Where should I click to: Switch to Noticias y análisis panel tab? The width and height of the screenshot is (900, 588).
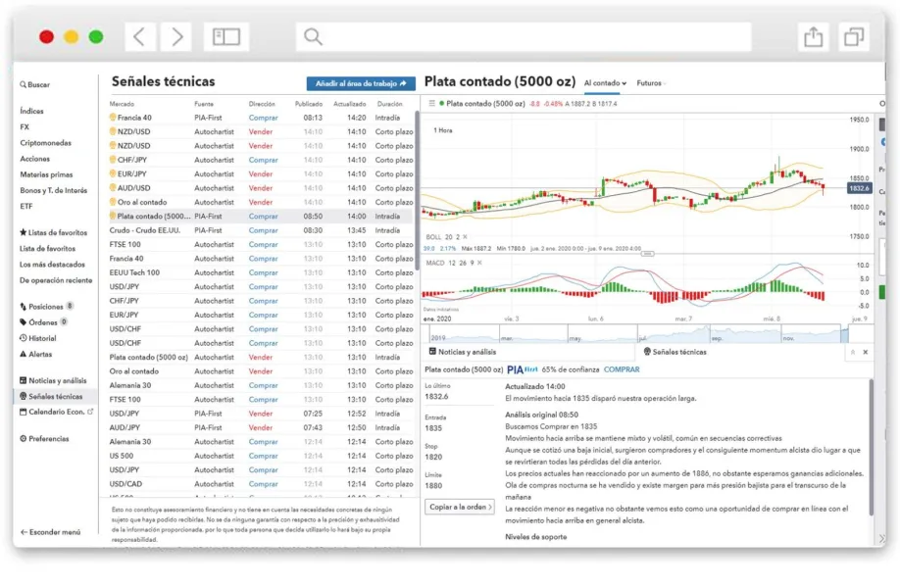pyautogui.click(x=463, y=352)
